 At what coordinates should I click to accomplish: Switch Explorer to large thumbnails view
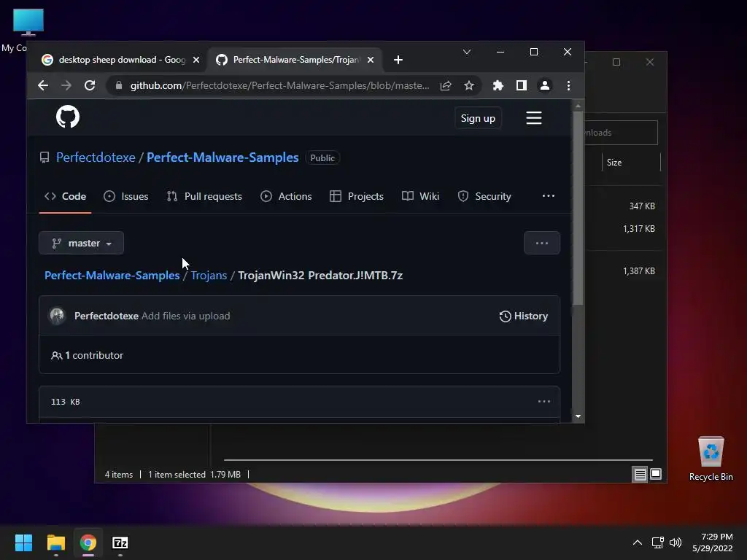pos(656,474)
